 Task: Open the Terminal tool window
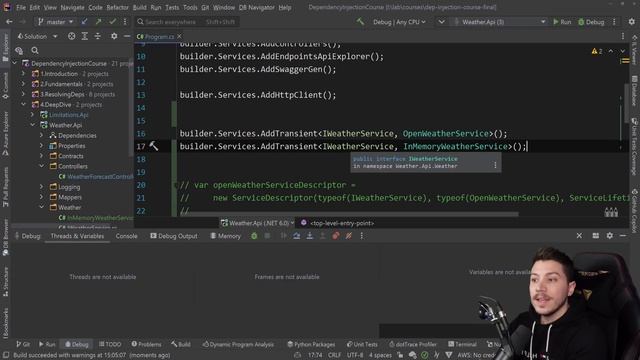click(462, 344)
